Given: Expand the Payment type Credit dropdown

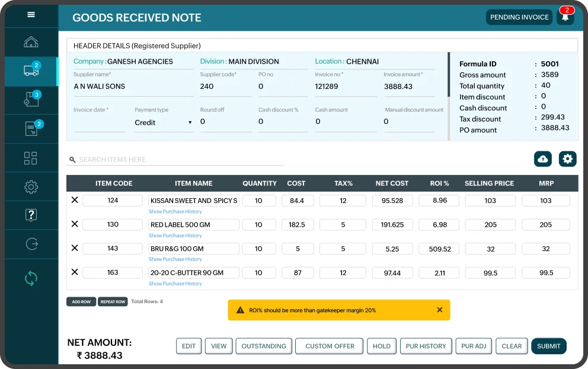Looking at the screenshot, I should [x=164, y=122].
